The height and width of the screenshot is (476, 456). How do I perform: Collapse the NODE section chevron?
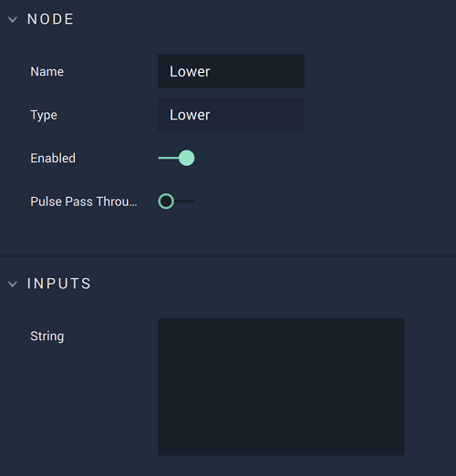pos(13,20)
